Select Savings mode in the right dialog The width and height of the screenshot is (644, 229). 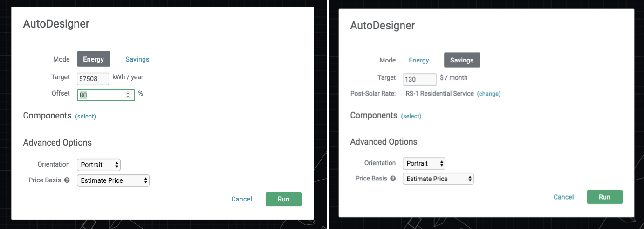[x=462, y=60]
